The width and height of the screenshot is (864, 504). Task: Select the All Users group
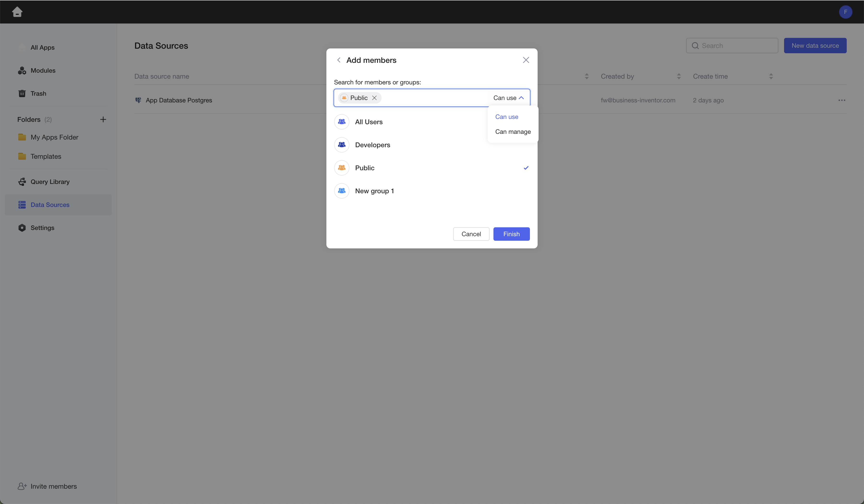tap(369, 122)
